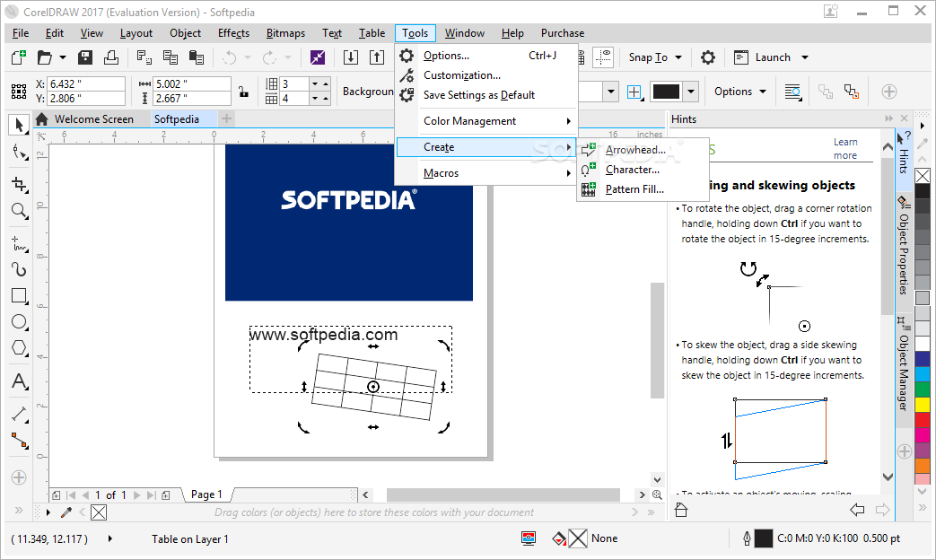
Task: Expand the Launch dropdown
Action: [805, 57]
